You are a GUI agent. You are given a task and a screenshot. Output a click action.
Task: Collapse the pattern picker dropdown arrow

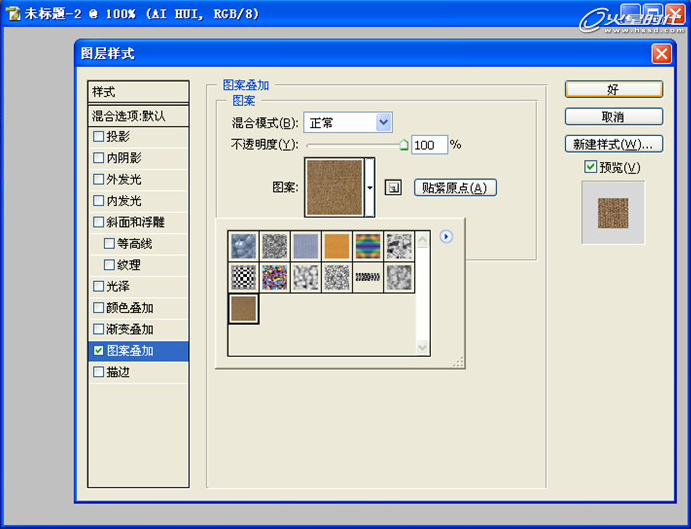tap(370, 187)
